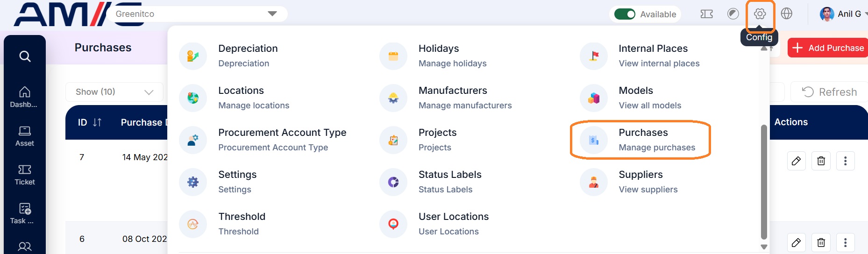Click the Purchases page heading
Screen dimensions: 868x254
[103, 48]
